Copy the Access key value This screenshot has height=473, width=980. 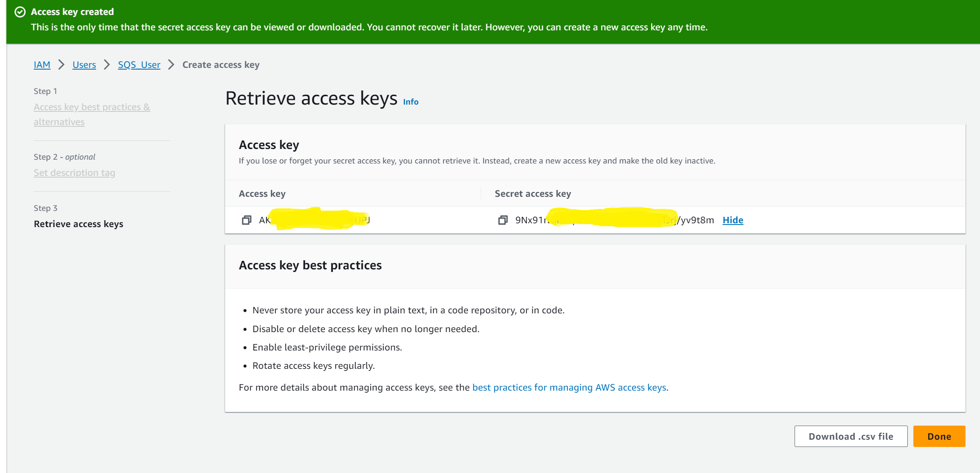coord(246,219)
